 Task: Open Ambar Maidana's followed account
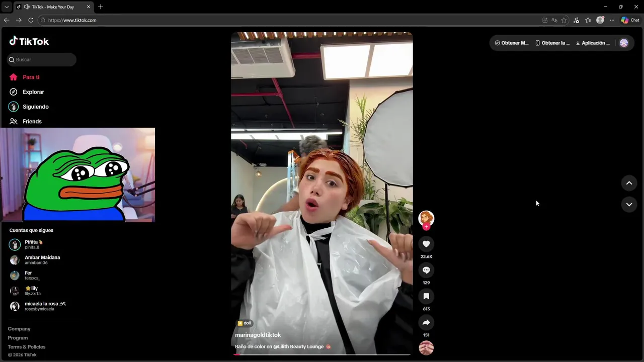35,260
